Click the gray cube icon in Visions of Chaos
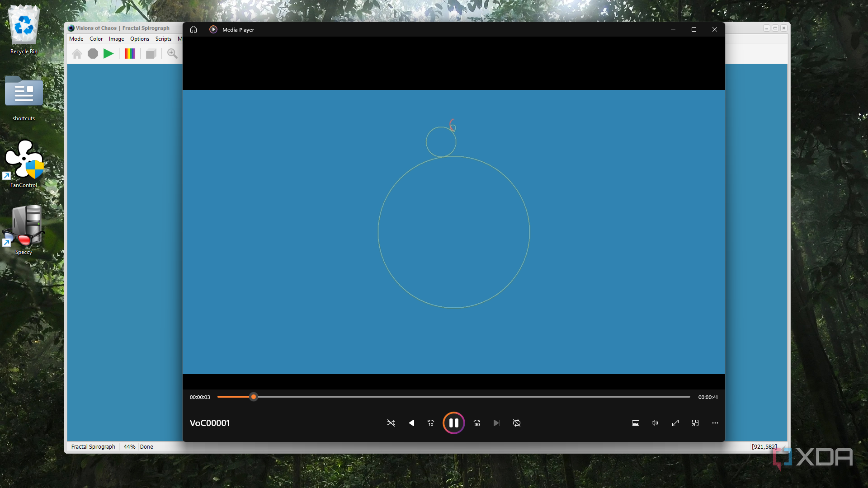This screenshot has width=868, height=488. pos(151,54)
